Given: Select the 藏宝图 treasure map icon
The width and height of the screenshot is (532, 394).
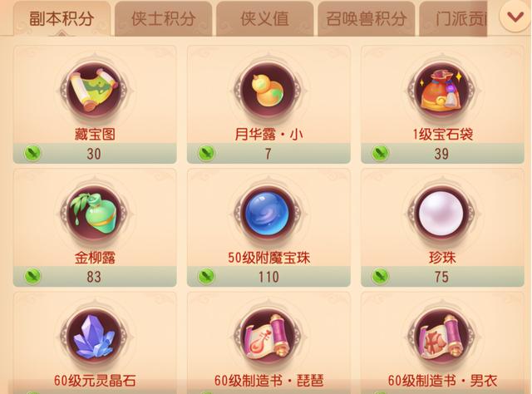Looking at the screenshot, I should pos(95,91).
